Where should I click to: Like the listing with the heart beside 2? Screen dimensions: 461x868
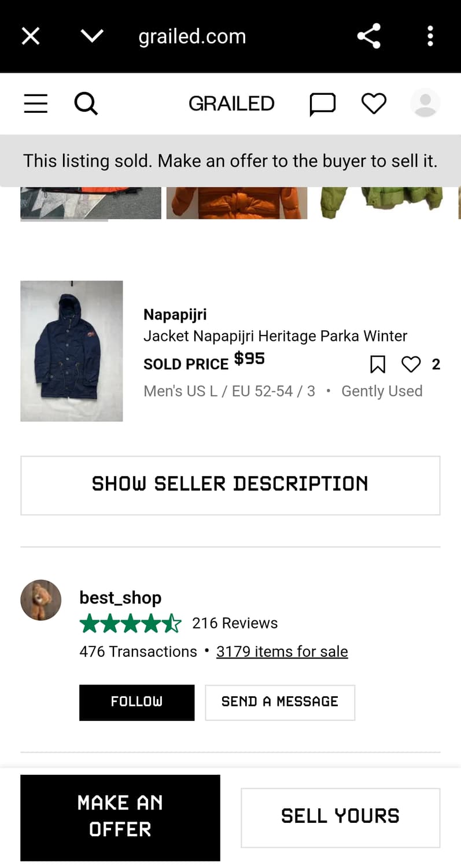click(x=411, y=365)
